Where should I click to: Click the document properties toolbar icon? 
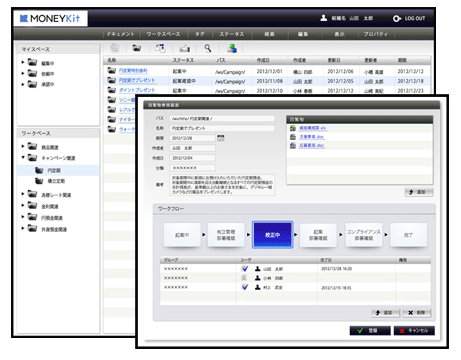coord(160,48)
